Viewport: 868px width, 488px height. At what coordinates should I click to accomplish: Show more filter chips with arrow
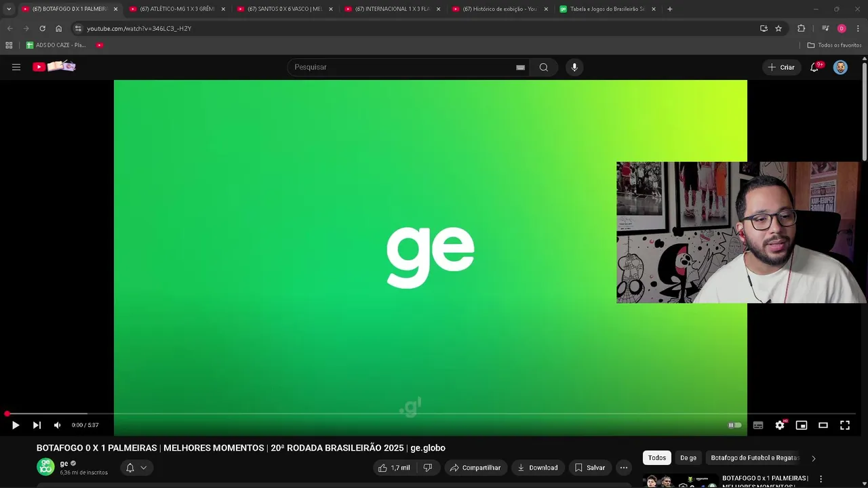814,458
